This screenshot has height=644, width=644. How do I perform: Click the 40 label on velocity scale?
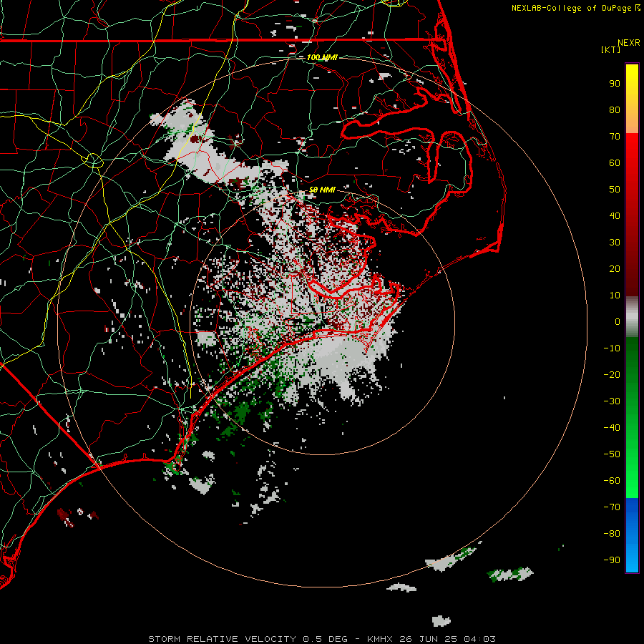coord(615,216)
